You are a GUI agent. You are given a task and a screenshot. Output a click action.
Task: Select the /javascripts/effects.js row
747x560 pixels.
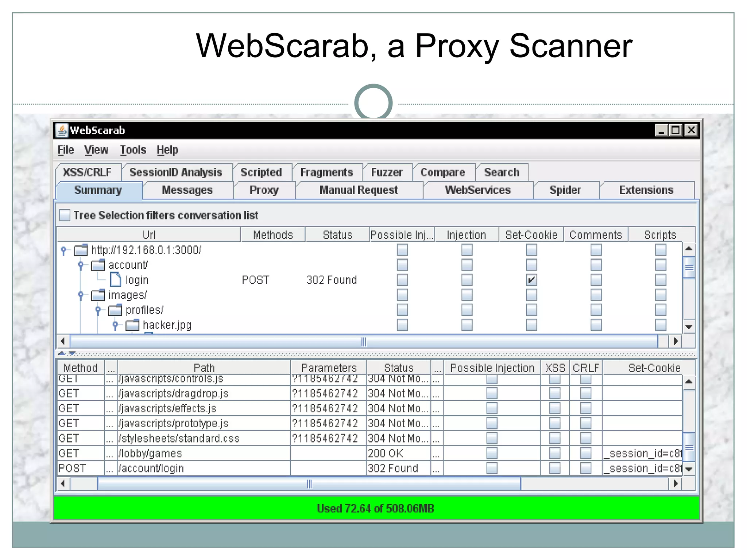370,408
